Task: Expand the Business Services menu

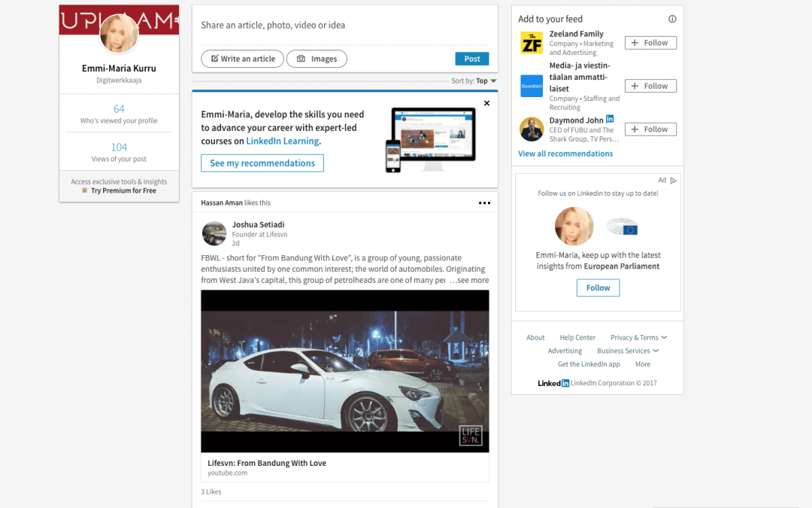Action: click(628, 351)
